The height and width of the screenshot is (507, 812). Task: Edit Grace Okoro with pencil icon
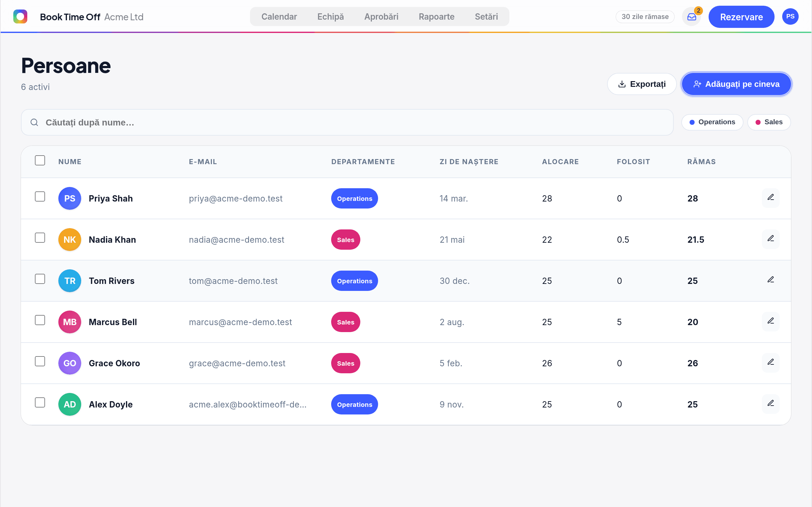(771, 363)
